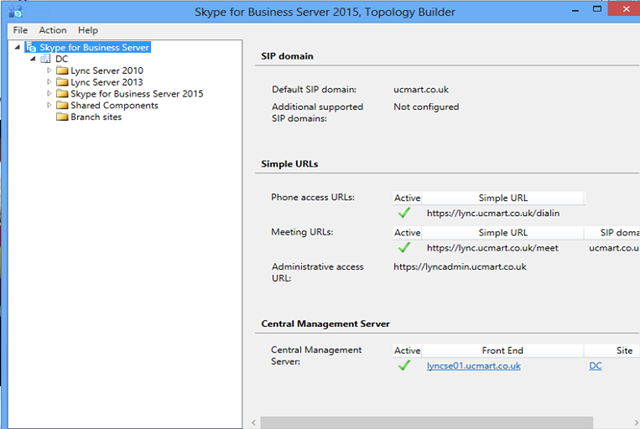Click the DC site icon in tree
Image resolution: width=640 pixels, height=429 pixels.
tap(46, 59)
